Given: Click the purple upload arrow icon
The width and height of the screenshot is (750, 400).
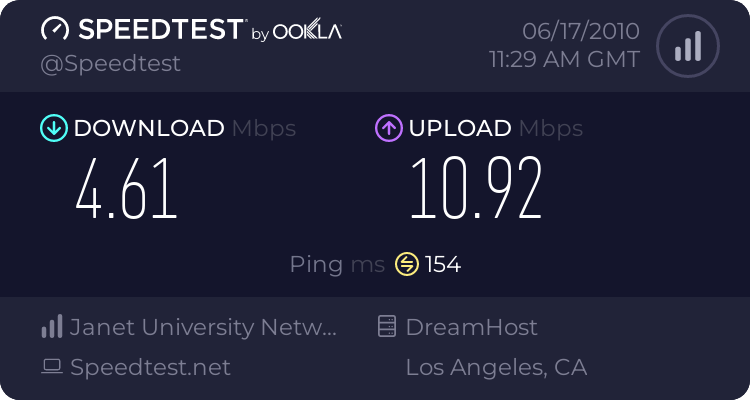Looking at the screenshot, I should tap(389, 128).
